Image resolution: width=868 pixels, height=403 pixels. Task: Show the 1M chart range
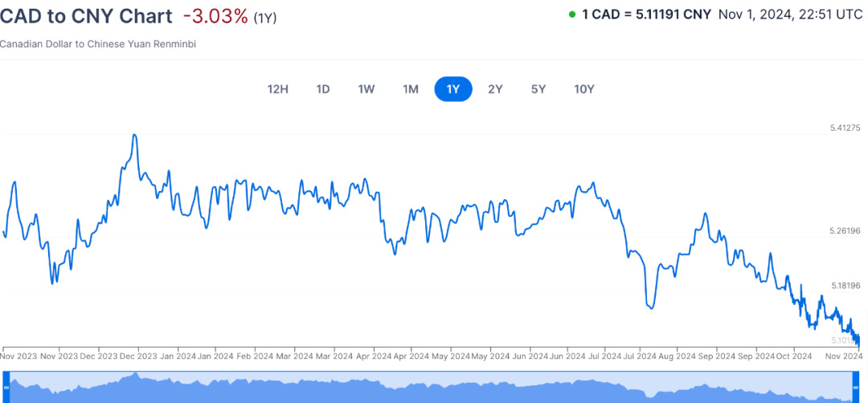(x=411, y=89)
